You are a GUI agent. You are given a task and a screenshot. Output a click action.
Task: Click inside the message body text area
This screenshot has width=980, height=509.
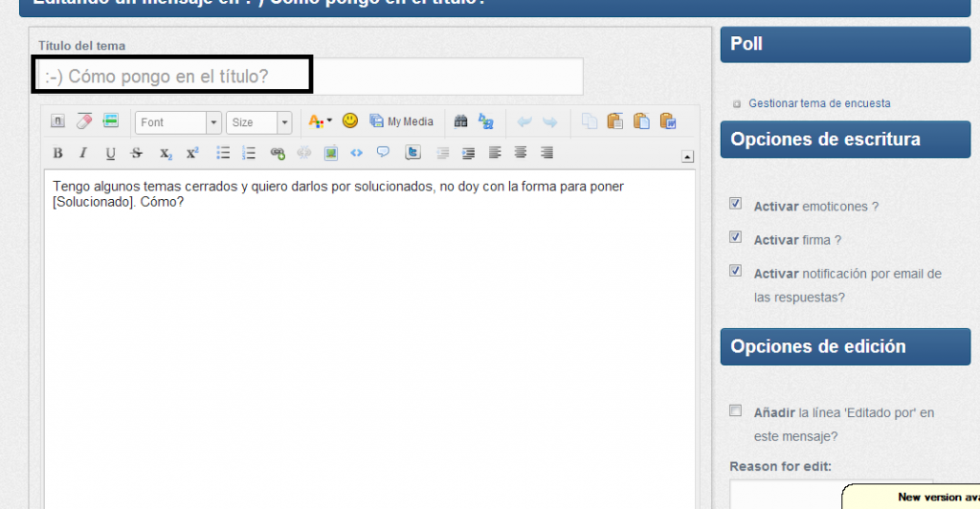369,339
